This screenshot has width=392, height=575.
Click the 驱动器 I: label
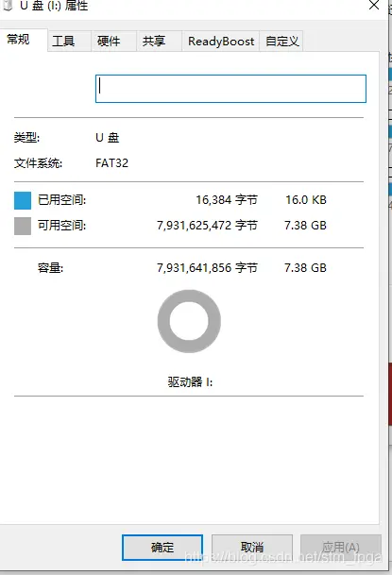[190, 382]
